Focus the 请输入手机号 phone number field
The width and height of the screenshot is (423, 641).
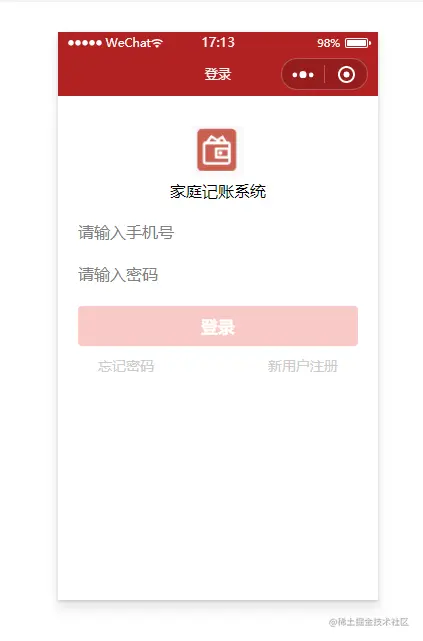tap(218, 233)
